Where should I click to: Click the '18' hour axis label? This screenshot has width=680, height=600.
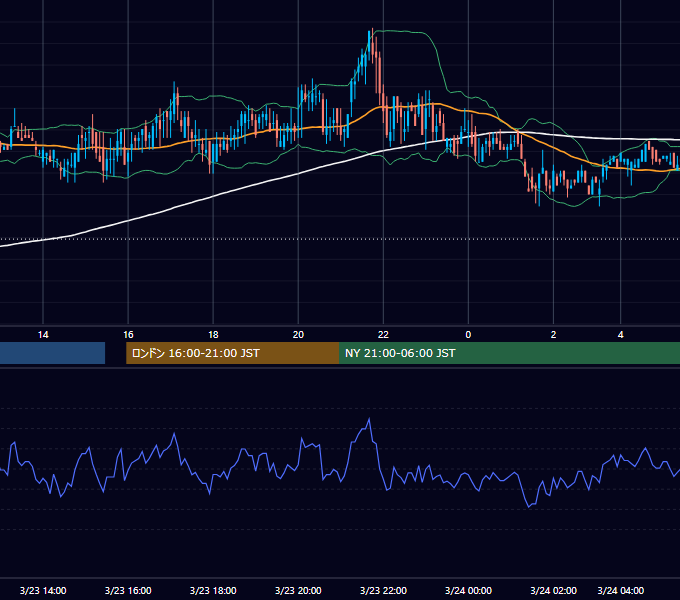(213, 335)
